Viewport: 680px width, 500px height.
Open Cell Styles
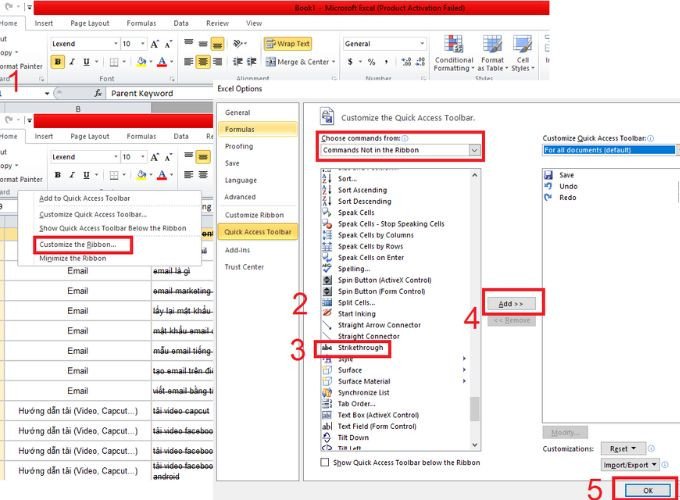(523, 53)
